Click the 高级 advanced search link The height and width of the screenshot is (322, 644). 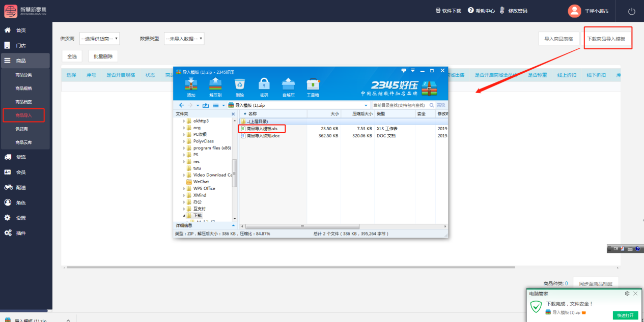[441, 105]
